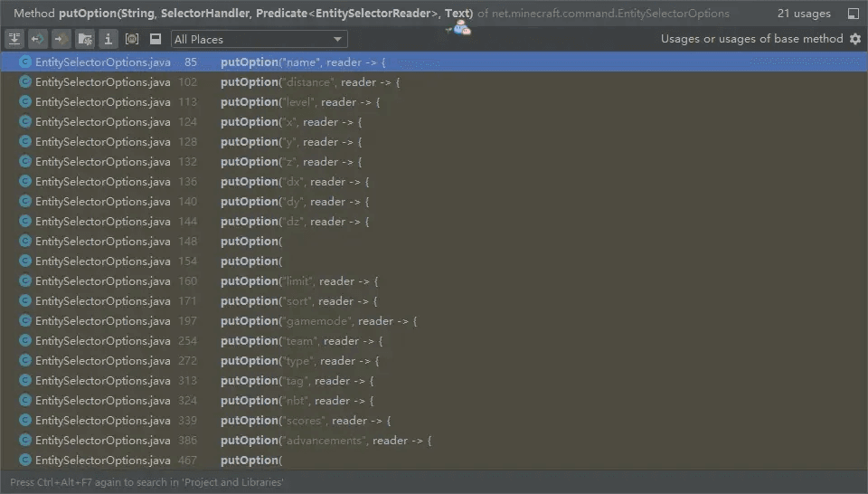Click the 'Usages or usages of base method' label
868x494 pixels.
(x=751, y=39)
